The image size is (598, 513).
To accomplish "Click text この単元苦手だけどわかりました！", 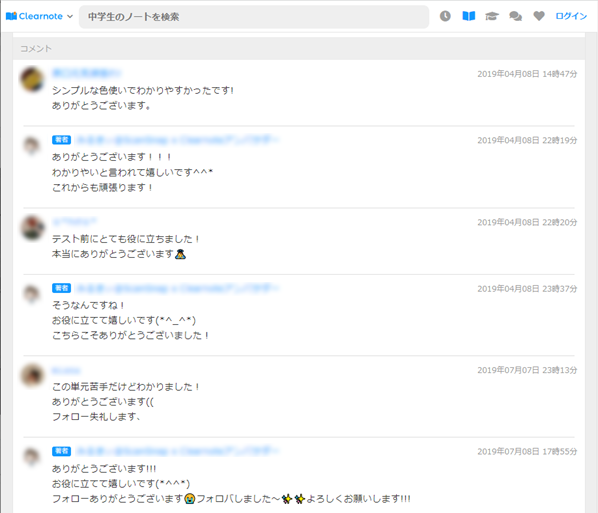I will (x=126, y=387).
